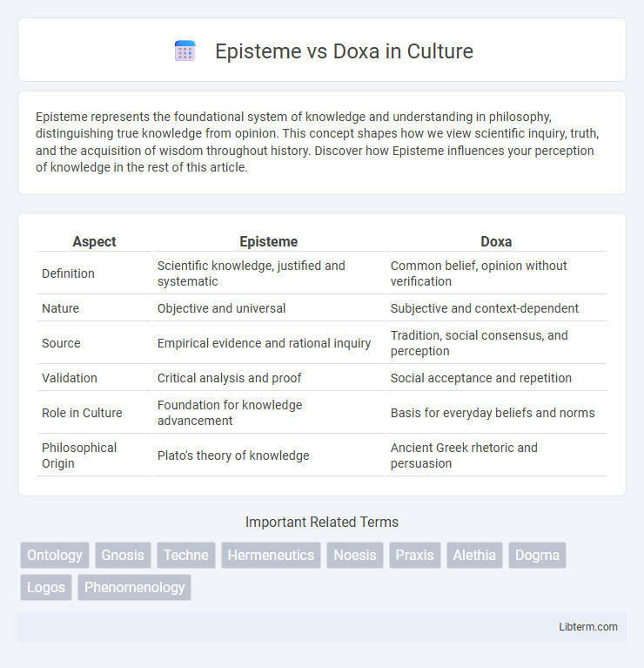Viewport: 644px width, 668px height.
Task: Click the 'Doxa' column header
Action: (x=496, y=241)
